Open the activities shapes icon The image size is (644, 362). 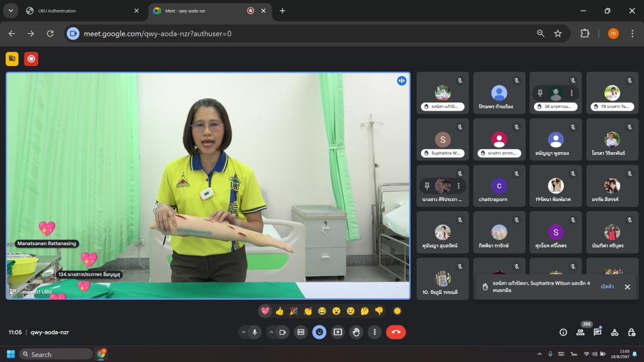(x=614, y=332)
